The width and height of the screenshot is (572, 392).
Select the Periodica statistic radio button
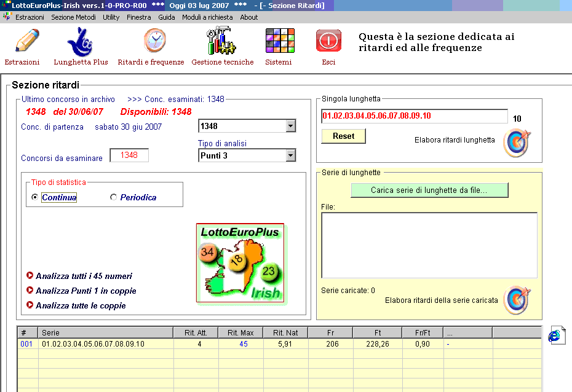pyautogui.click(x=113, y=197)
